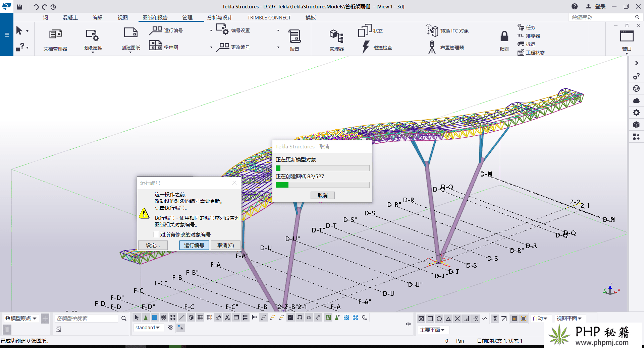Toggle the select cuts scissors switch
Screen dimensions: 644x348
227,318
